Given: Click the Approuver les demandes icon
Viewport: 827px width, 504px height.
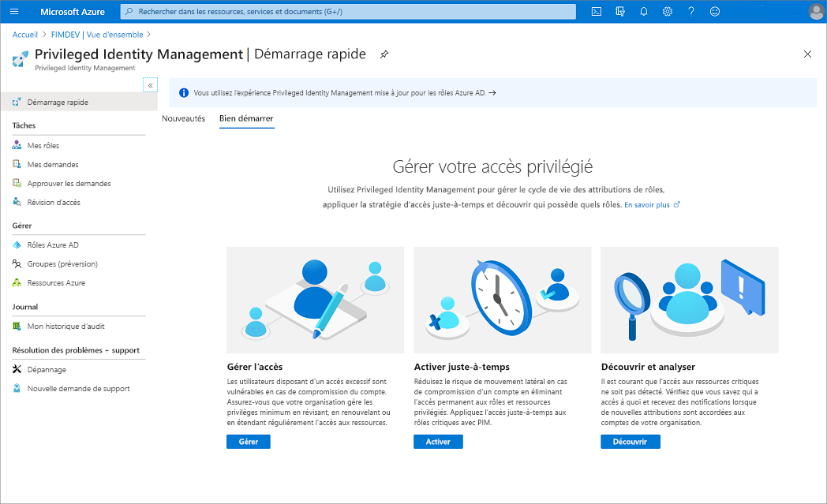Looking at the screenshot, I should pos(17,183).
